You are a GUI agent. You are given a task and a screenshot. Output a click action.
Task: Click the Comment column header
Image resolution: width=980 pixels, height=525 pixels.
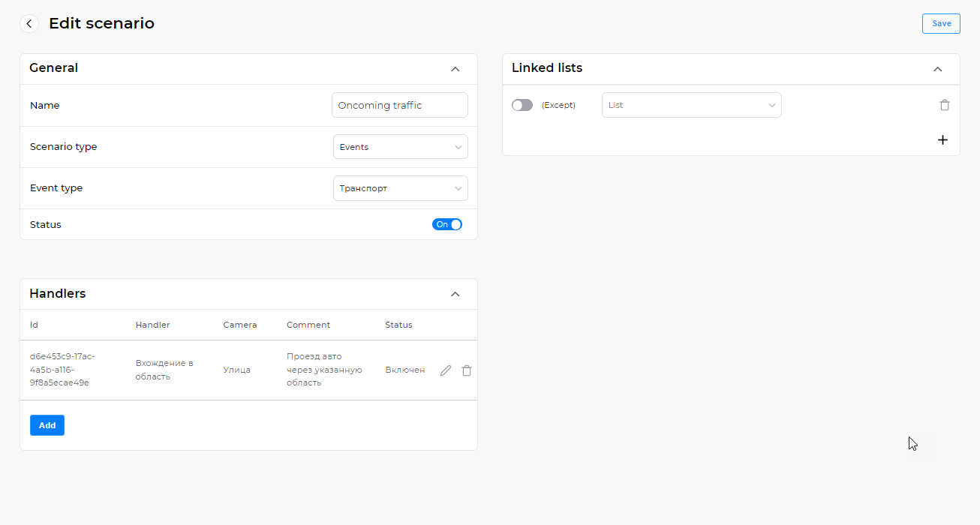click(x=308, y=325)
